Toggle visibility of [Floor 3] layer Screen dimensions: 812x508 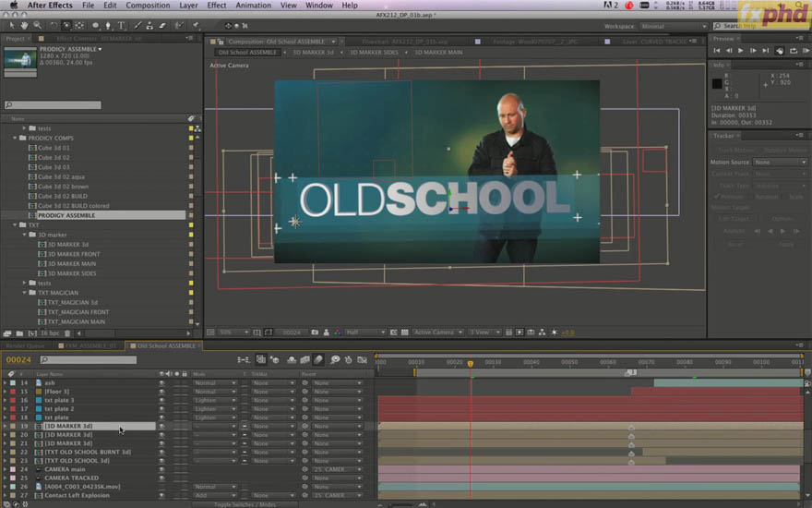click(161, 392)
